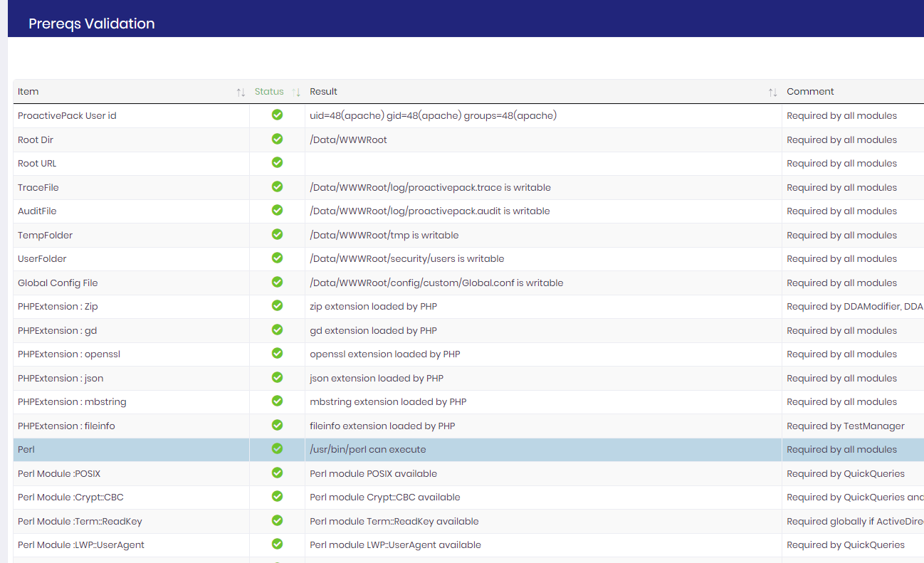Click green check icon for ProactivePack User id
Viewport: 924px width, 563px height.
click(x=277, y=115)
